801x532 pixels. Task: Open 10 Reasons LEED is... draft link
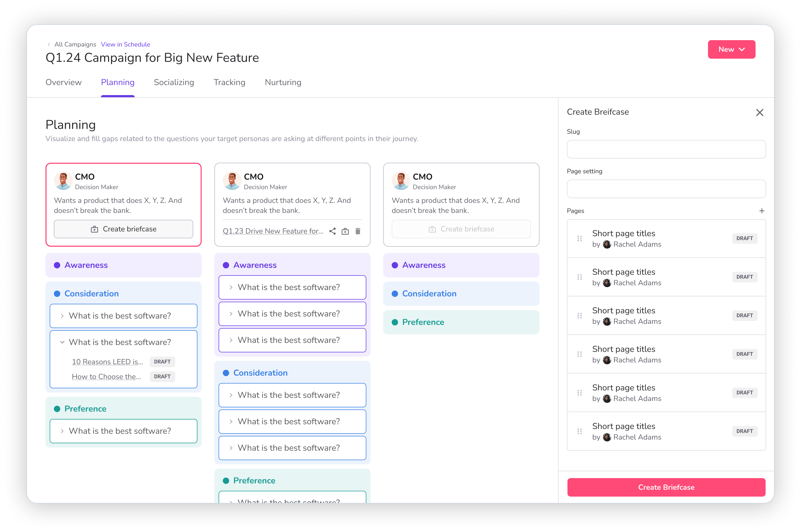107,362
